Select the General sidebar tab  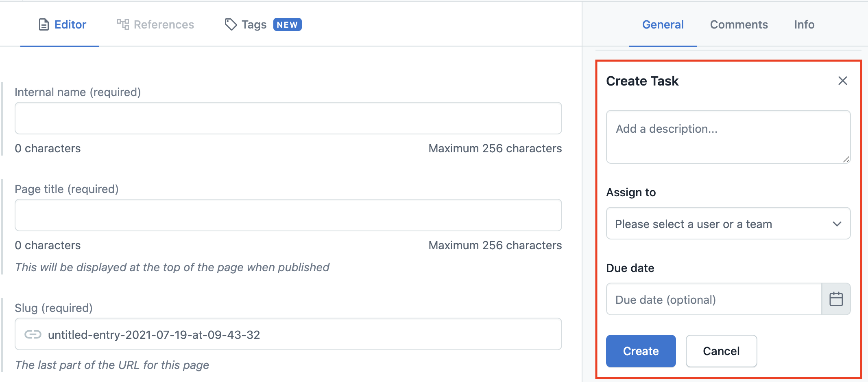coord(663,24)
